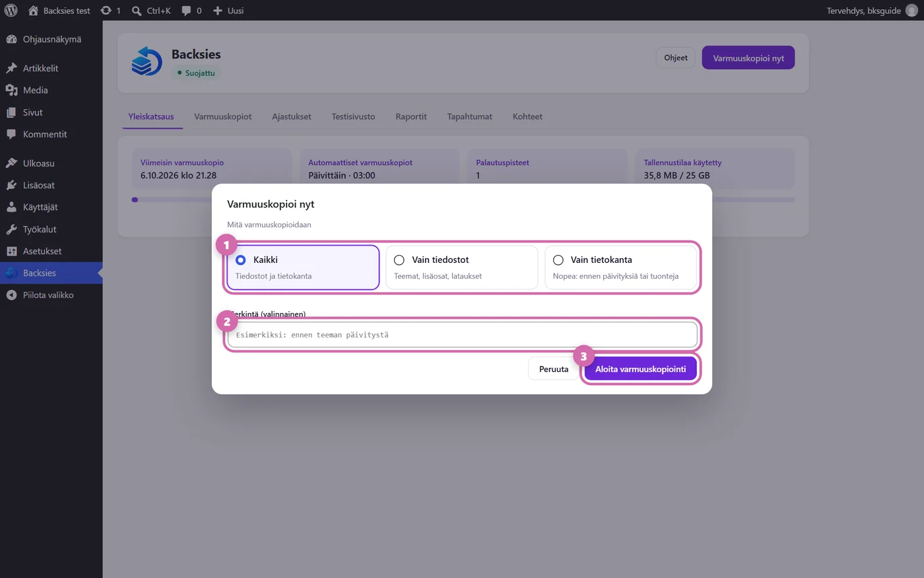This screenshot has width=924, height=578.
Task: Click the Media icon in sidebar
Action: [11, 90]
